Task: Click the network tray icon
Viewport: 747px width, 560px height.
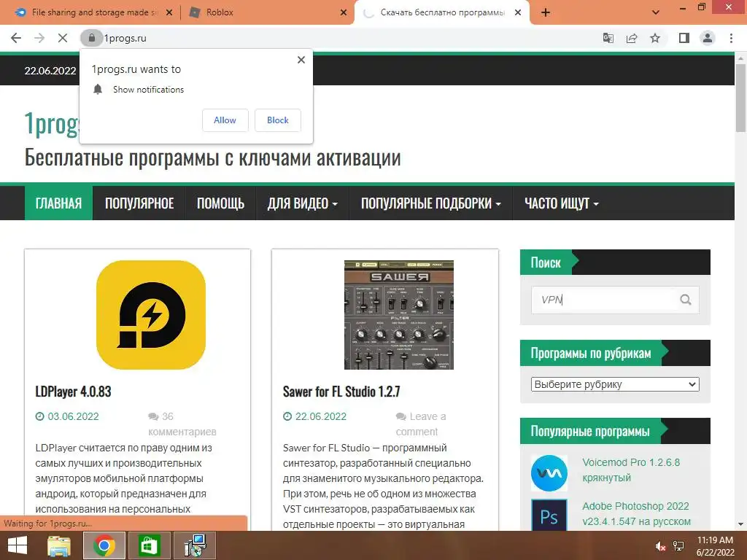Action: click(x=678, y=546)
